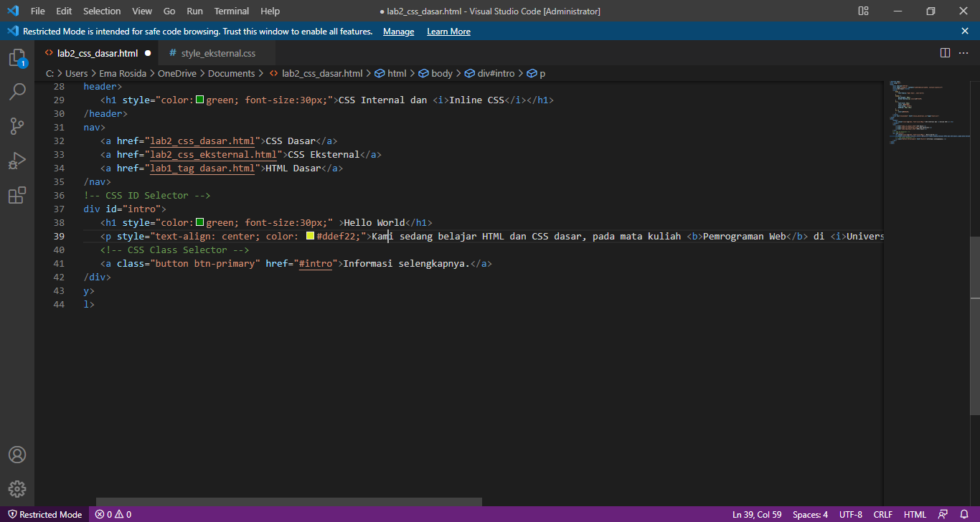
Task: Open the div#intro breadcrumb dropdown
Action: point(496,72)
